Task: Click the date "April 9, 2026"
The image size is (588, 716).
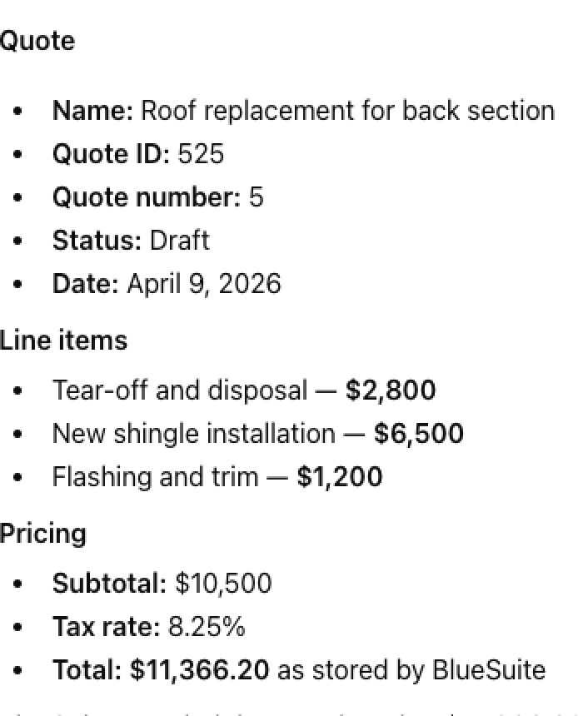Action: click(x=204, y=284)
